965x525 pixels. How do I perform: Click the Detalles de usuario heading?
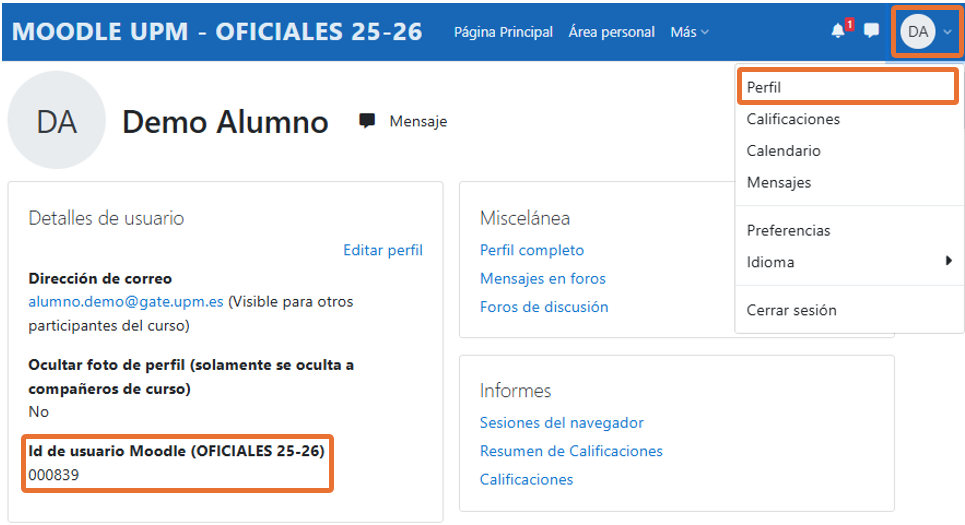click(x=106, y=218)
